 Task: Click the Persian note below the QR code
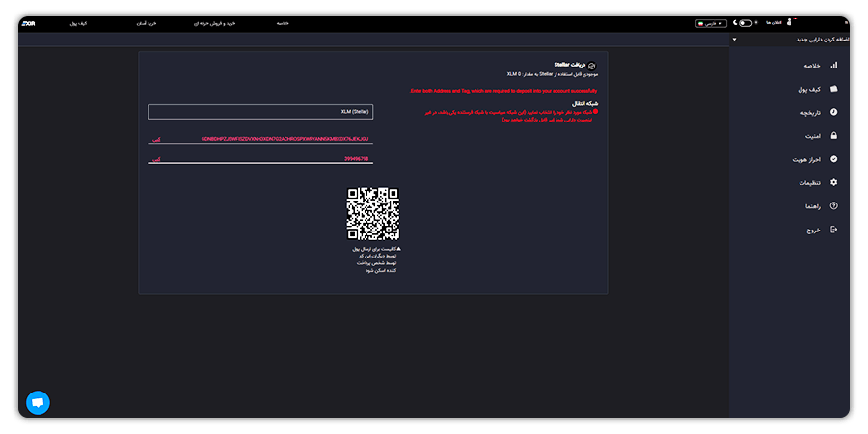(377, 259)
